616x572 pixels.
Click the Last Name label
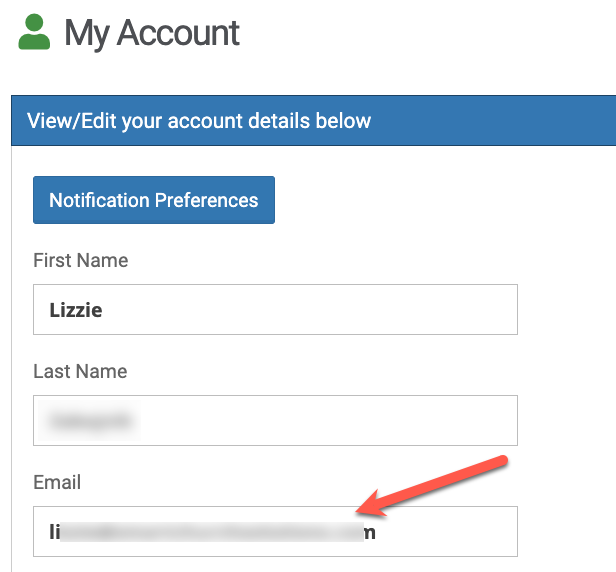pyautogui.click(x=80, y=372)
